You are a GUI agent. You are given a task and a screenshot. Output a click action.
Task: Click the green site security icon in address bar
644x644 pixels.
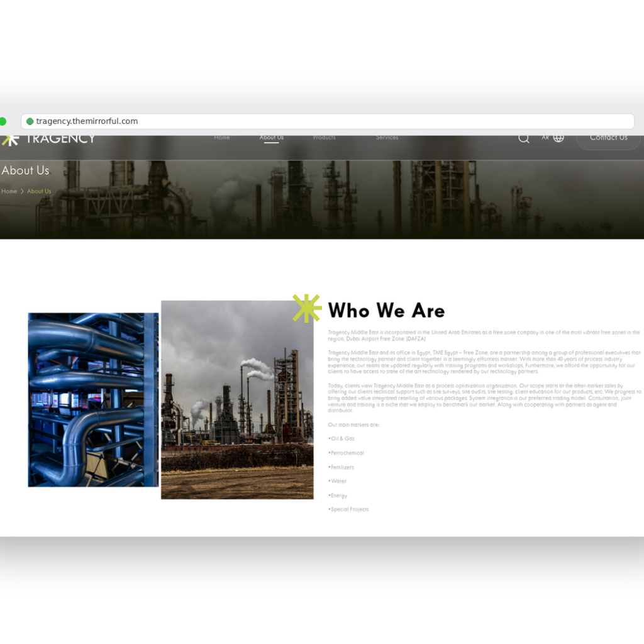[30, 121]
